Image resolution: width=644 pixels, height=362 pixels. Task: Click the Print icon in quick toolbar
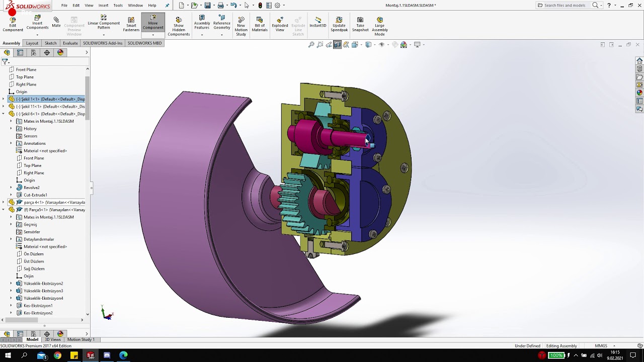pyautogui.click(x=220, y=5)
